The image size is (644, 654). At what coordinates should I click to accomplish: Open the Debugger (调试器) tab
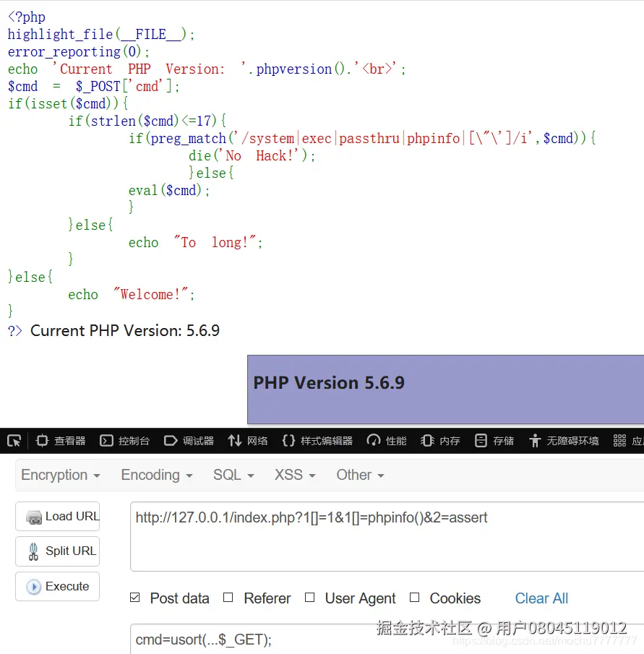click(189, 441)
